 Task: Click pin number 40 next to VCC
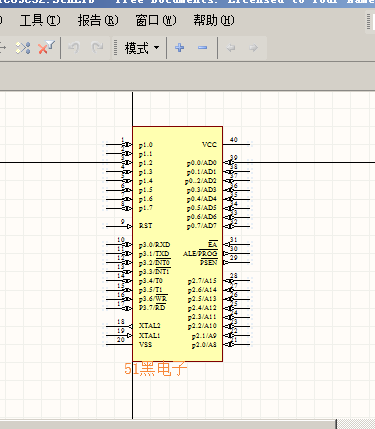pyautogui.click(x=234, y=140)
